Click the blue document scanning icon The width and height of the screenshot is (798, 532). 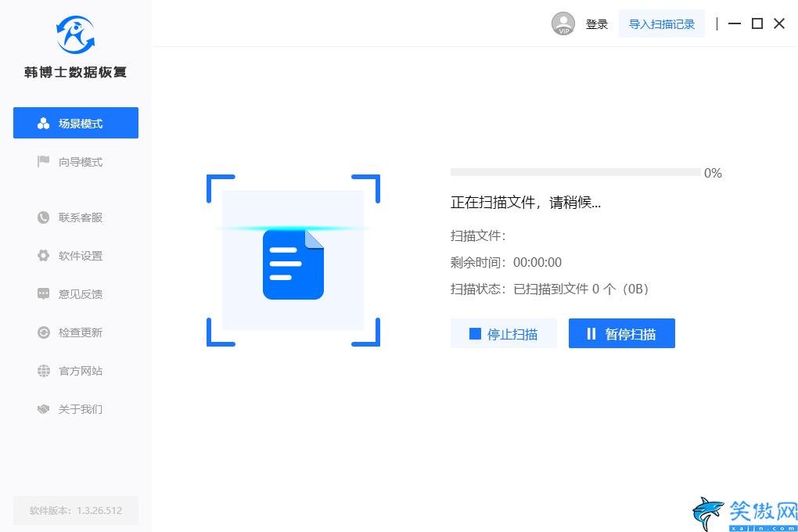[x=293, y=264]
